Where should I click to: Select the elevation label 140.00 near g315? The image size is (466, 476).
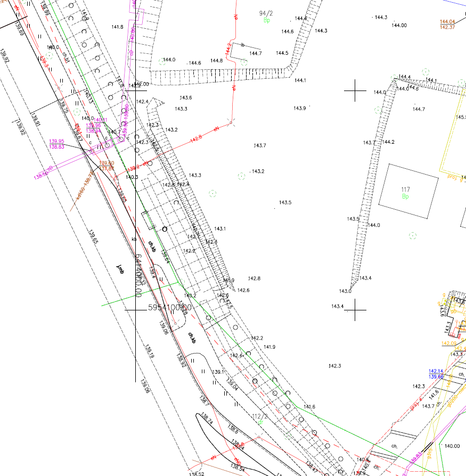tap(452, 446)
